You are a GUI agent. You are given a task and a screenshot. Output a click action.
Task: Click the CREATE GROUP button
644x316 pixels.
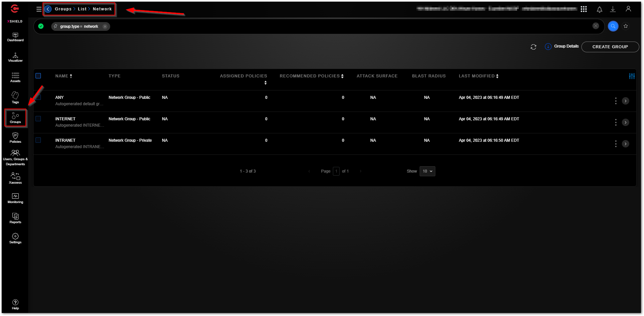(x=610, y=47)
